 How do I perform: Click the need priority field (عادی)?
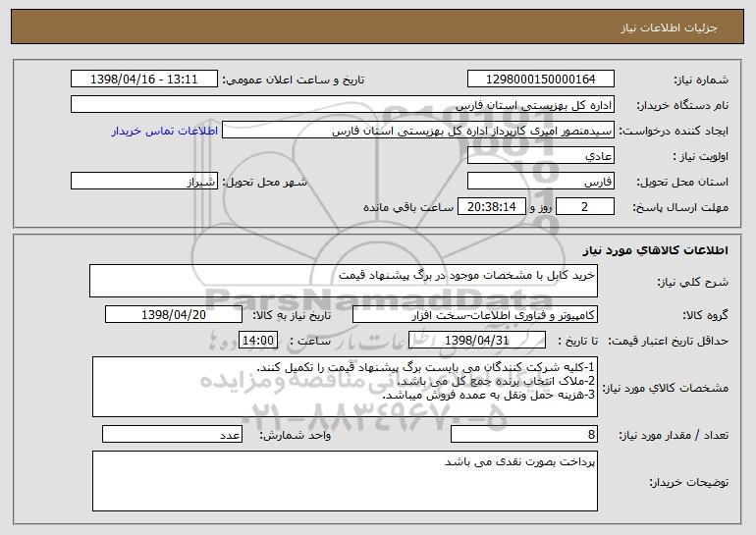(x=540, y=155)
